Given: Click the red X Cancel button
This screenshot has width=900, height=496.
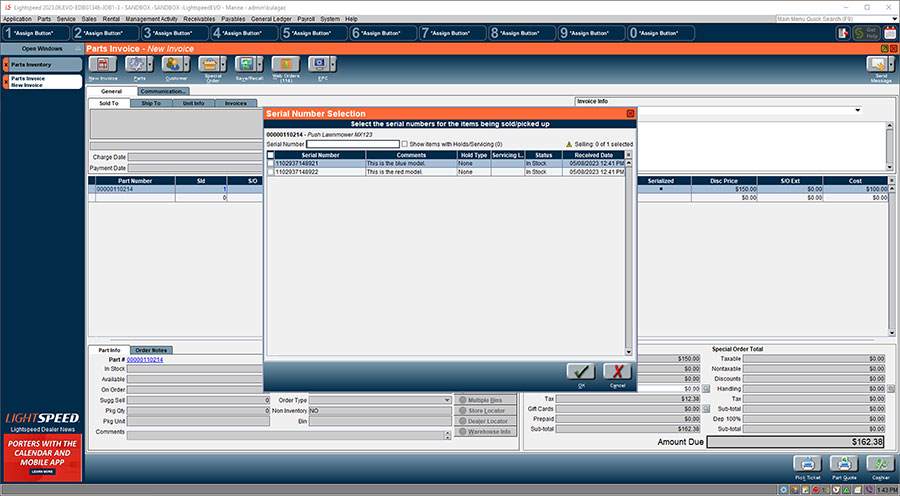Looking at the screenshot, I should [618, 371].
